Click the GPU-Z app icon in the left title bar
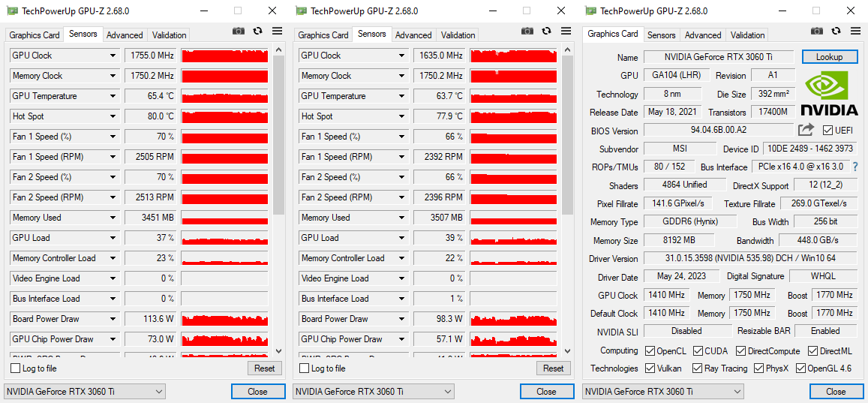Screen dimensions: 868x403 coord(11,11)
